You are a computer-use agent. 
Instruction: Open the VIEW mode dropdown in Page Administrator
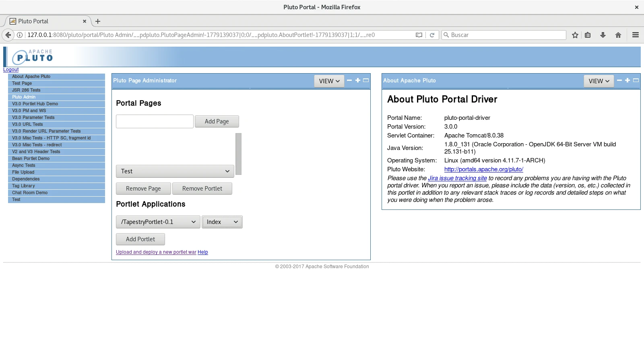329,81
